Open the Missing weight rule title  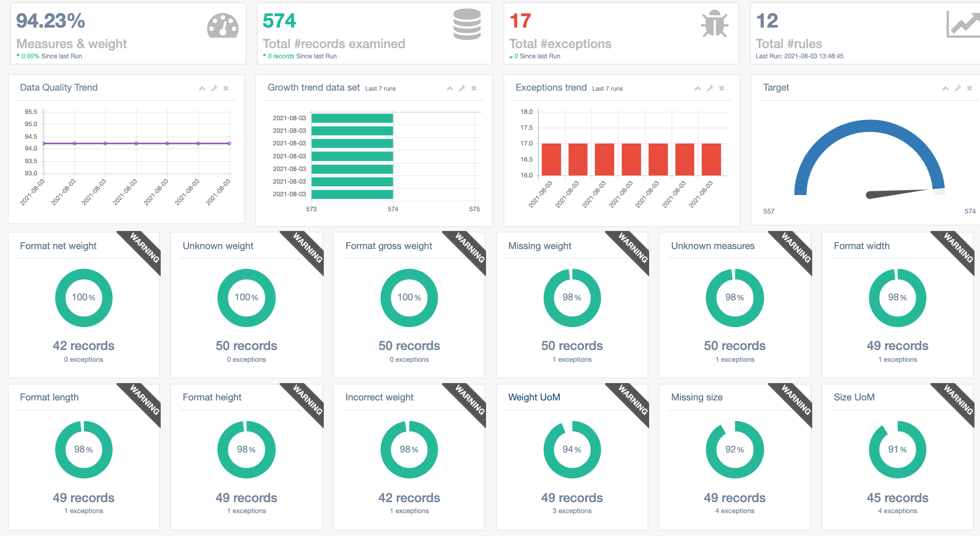[540, 246]
